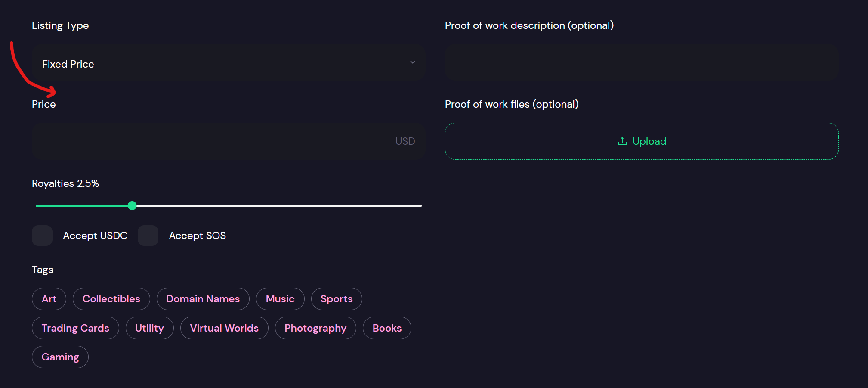
Task: Enable the Accept SOS checkbox
Action: [148, 236]
